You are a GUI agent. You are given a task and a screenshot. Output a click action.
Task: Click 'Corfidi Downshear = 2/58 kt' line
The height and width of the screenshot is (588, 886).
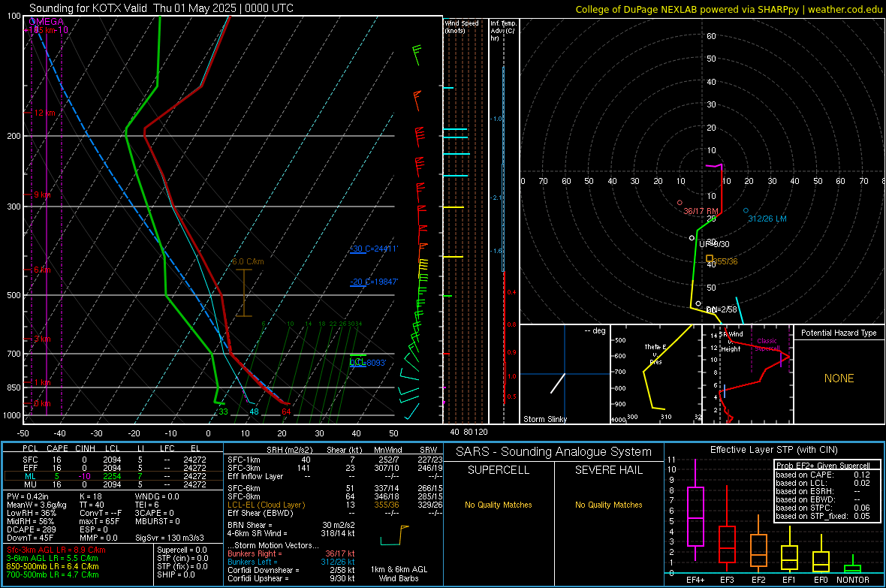click(x=291, y=570)
